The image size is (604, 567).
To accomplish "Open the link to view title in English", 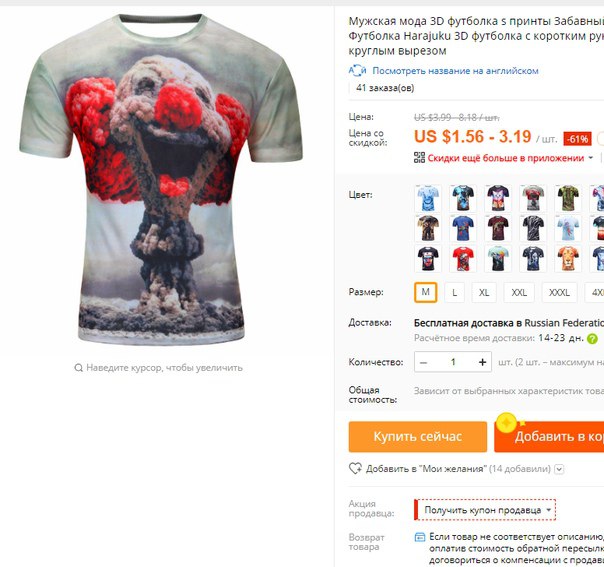I will 455,71.
